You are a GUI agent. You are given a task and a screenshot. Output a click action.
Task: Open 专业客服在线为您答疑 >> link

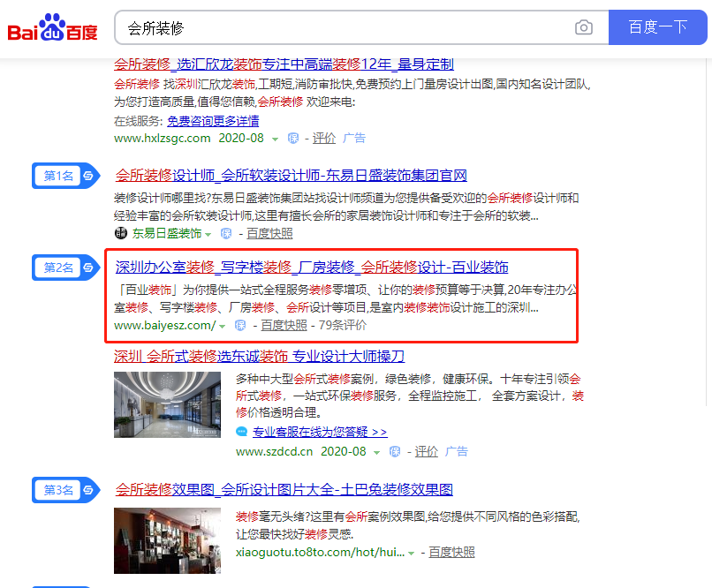(320, 432)
